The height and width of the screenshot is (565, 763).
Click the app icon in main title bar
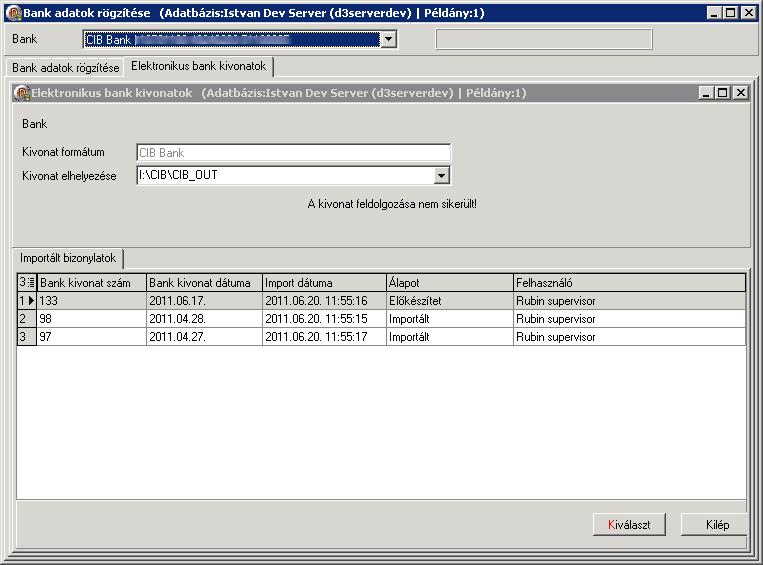coord(15,13)
